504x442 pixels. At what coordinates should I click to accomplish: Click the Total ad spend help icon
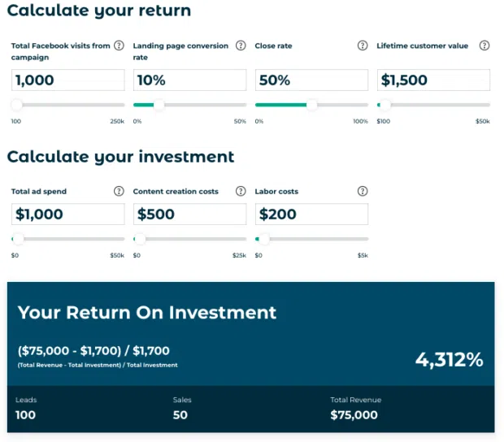pos(119,192)
